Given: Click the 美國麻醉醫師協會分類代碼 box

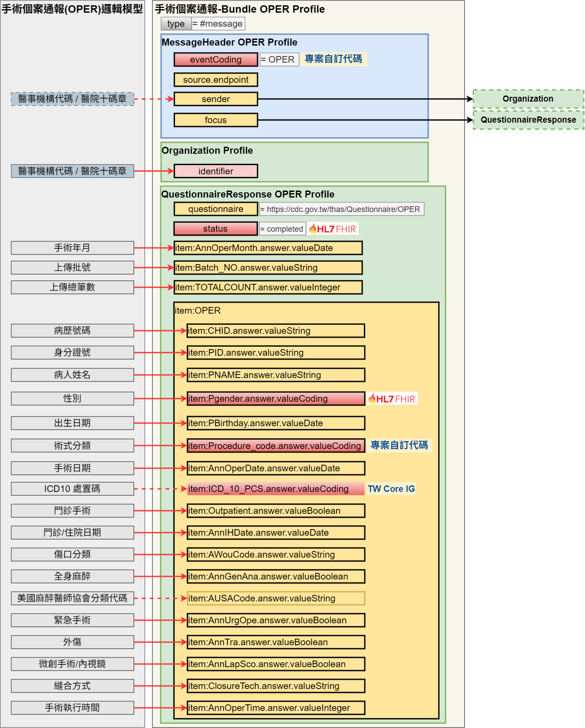Looking at the screenshot, I should point(73,598).
